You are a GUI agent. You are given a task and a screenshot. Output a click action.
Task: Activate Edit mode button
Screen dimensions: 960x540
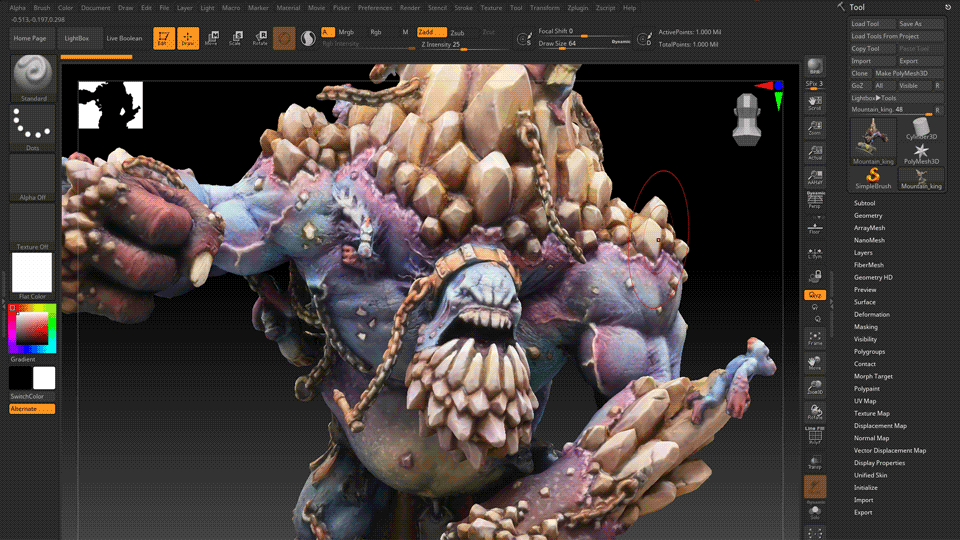pos(163,38)
